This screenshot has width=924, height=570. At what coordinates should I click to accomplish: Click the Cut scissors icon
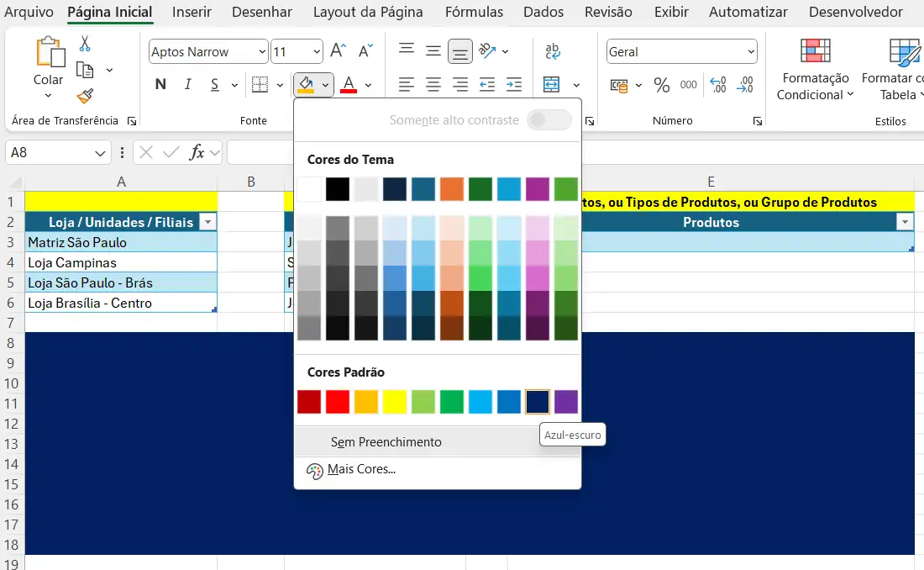pos(85,44)
